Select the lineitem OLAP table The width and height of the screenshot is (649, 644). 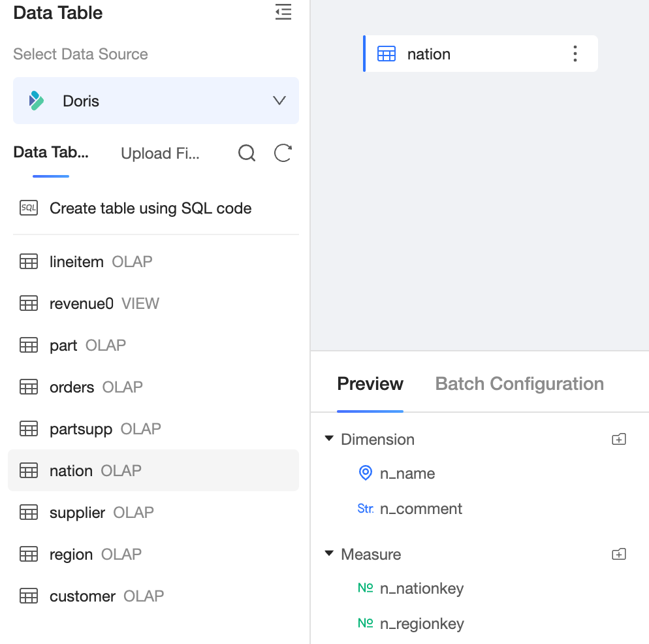coord(76,262)
